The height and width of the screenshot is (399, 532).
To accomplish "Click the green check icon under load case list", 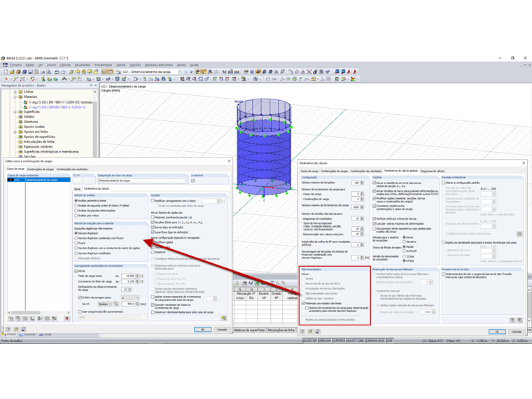I will 40,318.
